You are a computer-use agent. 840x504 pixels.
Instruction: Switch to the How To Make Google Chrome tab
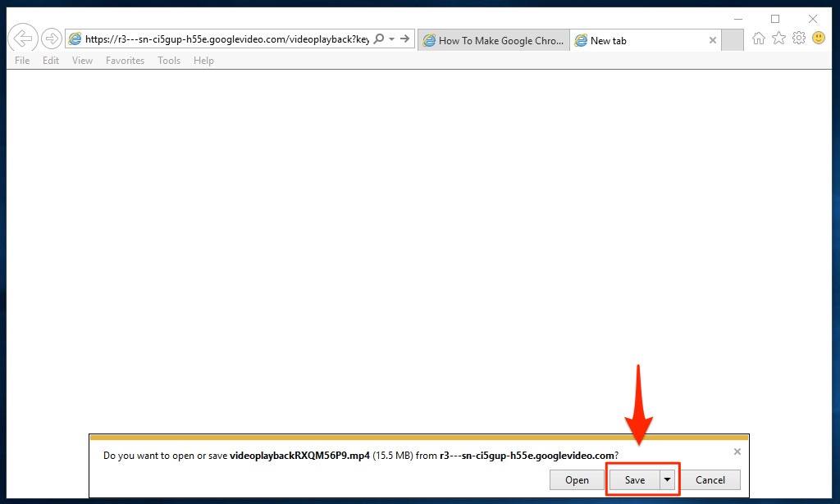(x=493, y=40)
